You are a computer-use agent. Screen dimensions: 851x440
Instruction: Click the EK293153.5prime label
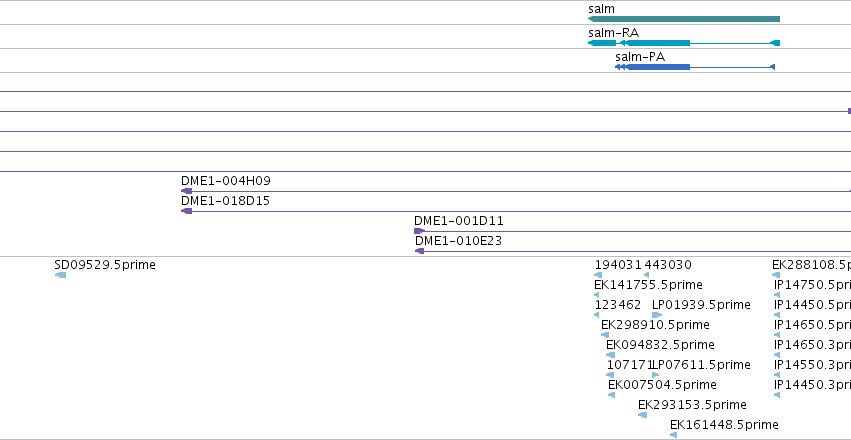click(692, 405)
